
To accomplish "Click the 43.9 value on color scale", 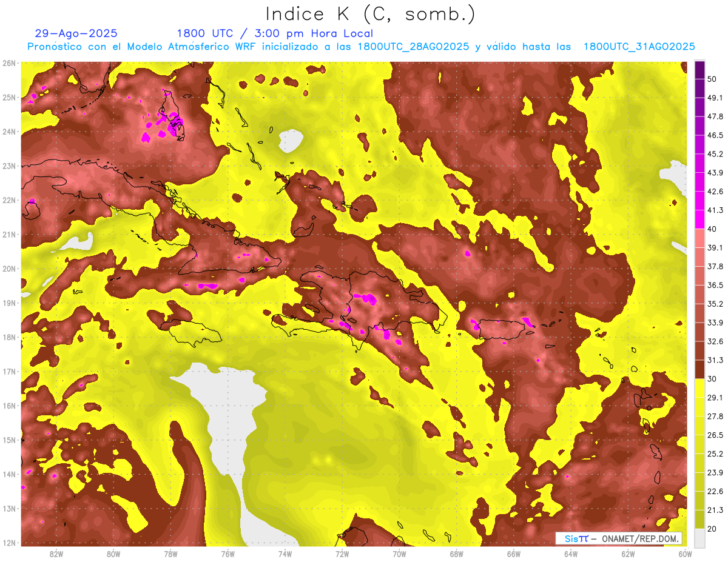I will tap(715, 173).
